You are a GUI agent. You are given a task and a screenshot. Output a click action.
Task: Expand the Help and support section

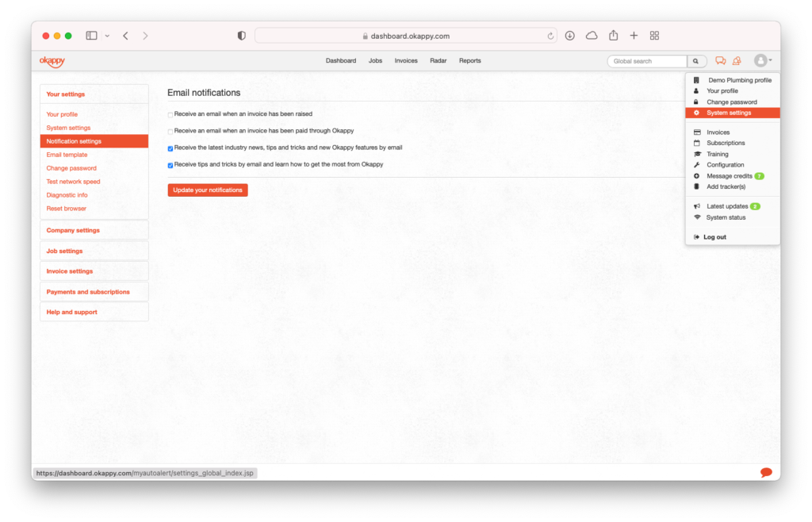[94, 313]
